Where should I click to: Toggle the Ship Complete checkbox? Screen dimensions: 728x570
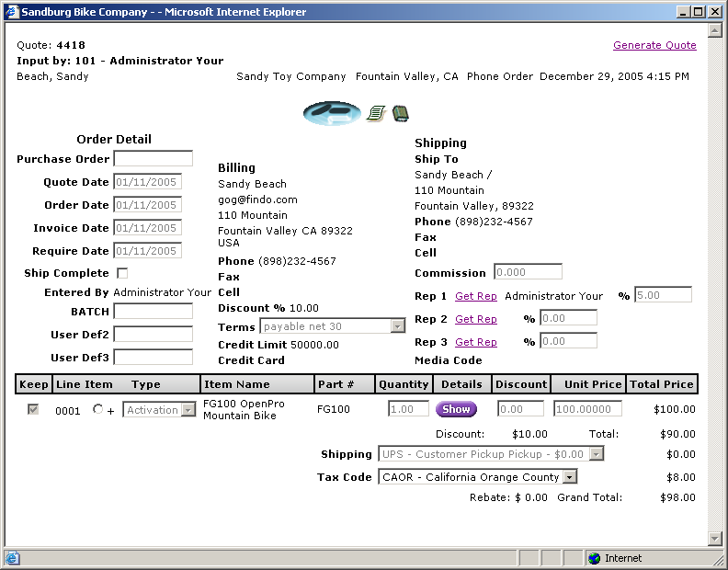(122, 273)
